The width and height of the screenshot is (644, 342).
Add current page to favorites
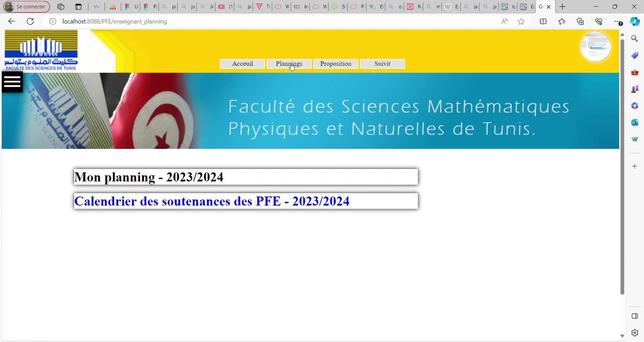[x=521, y=22]
